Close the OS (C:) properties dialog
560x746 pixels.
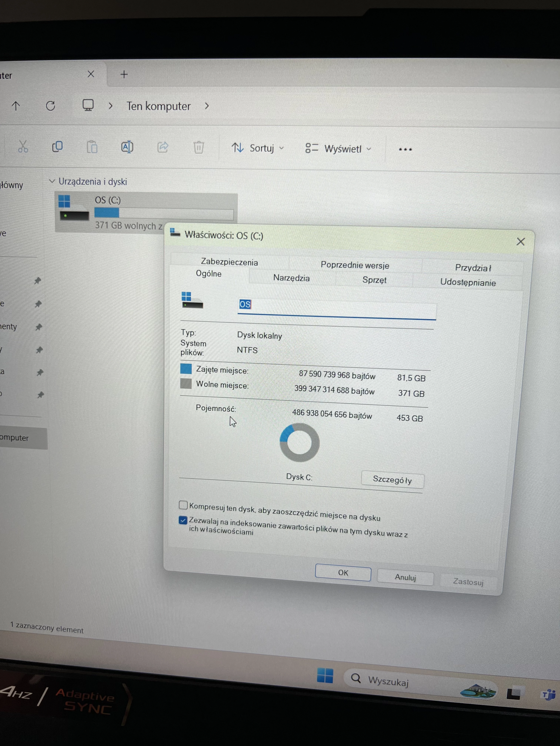pos(521,241)
